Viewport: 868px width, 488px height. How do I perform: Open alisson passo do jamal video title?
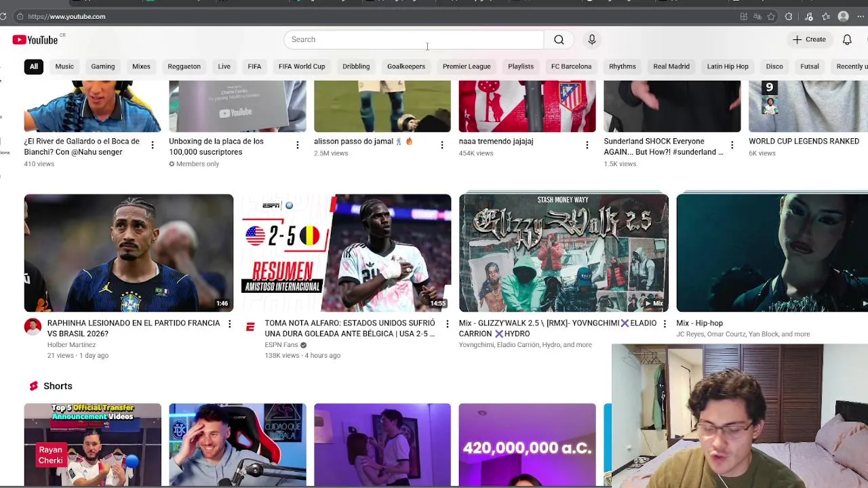(x=363, y=141)
